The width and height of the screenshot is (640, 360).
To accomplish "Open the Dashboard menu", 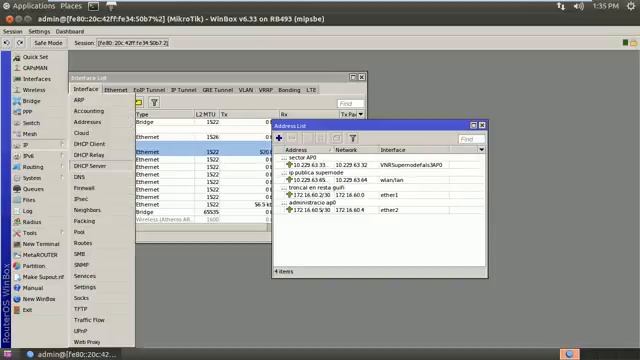I will (x=70, y=31).
